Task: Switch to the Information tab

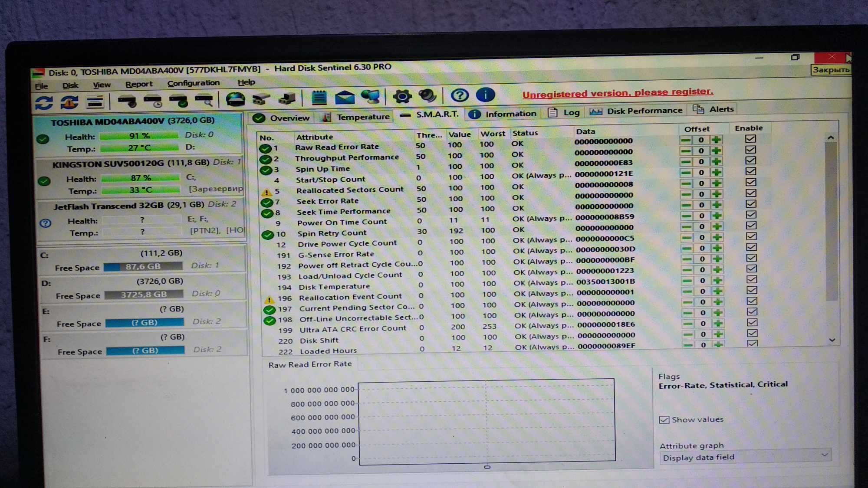Action: (503, 114)
